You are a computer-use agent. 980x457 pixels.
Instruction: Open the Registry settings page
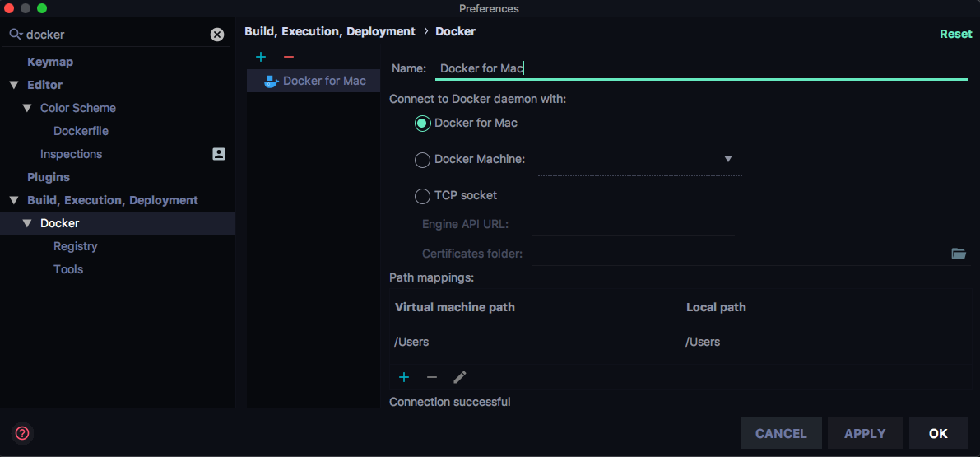76,246
